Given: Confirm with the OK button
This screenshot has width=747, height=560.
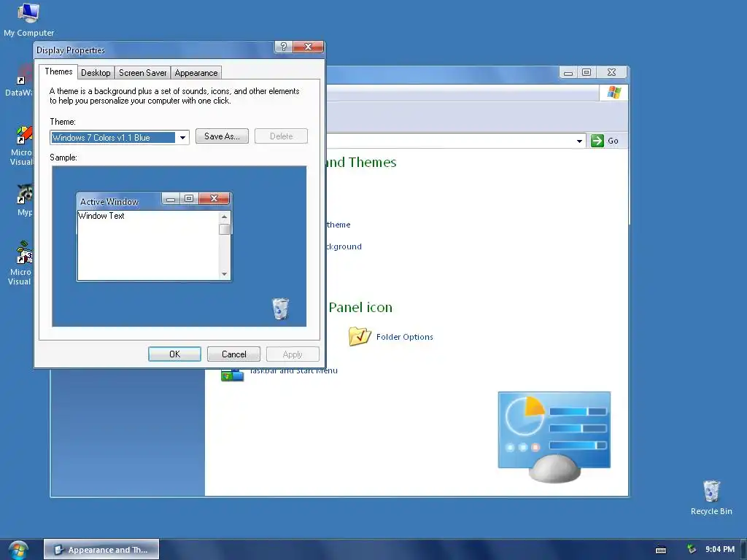Looking at the screenshot, I should coord(174,354).
